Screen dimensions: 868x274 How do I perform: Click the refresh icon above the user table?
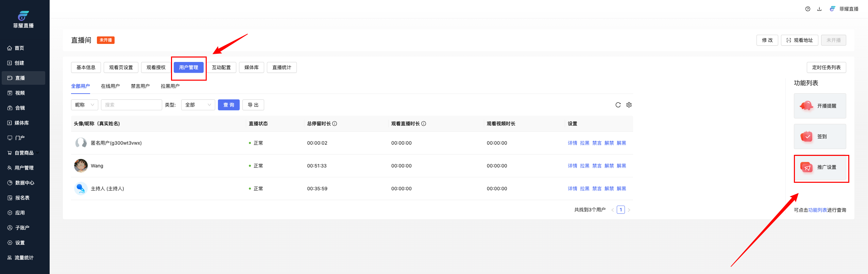(x=618, y=105)
